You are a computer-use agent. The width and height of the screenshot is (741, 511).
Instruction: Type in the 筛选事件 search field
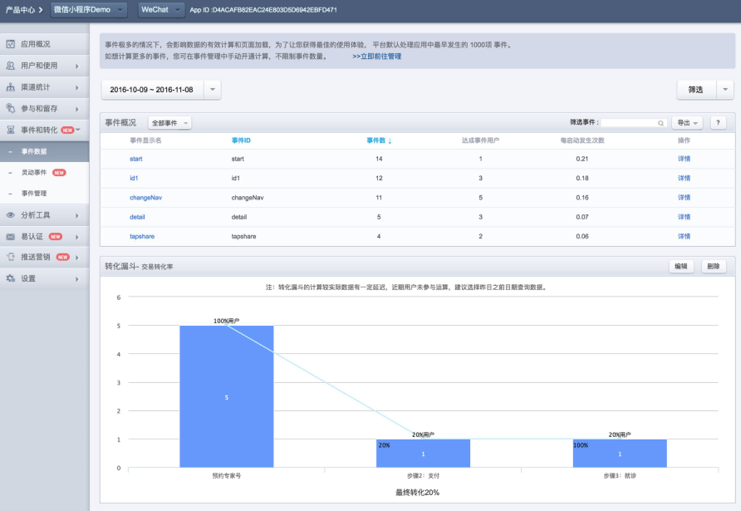tap(627, 123)
